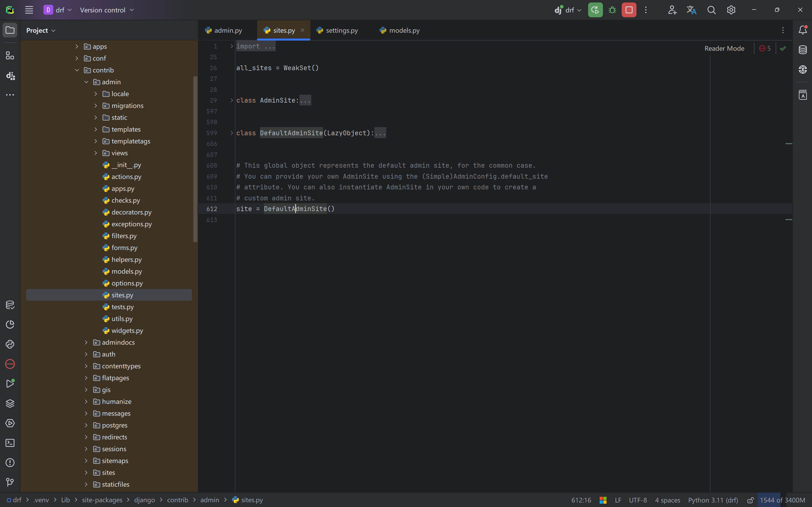Toggle read-only lock icon in status bar
The height and width of the screenshot is (507, 812).
coord(751,500)
